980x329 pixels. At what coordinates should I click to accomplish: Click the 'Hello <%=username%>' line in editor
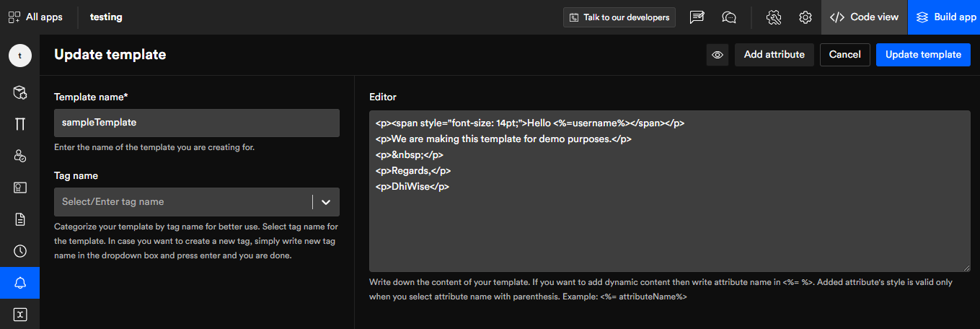(x=530, y=123)
